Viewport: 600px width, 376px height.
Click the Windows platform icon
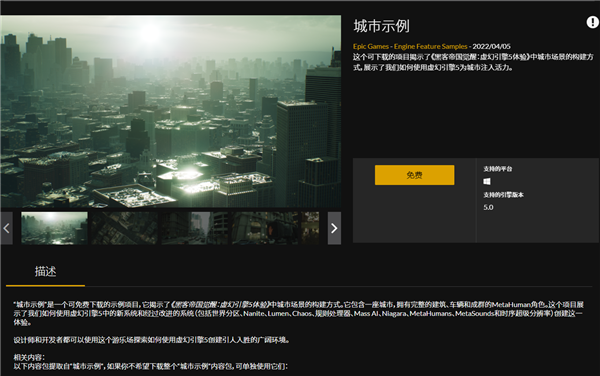(x=487, y=181)
